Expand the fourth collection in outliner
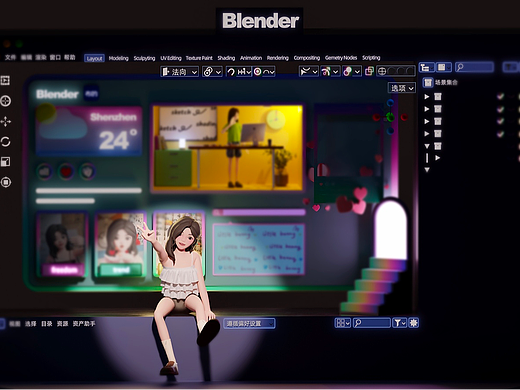This screenshot has height=390, width=520. (427, 134)
